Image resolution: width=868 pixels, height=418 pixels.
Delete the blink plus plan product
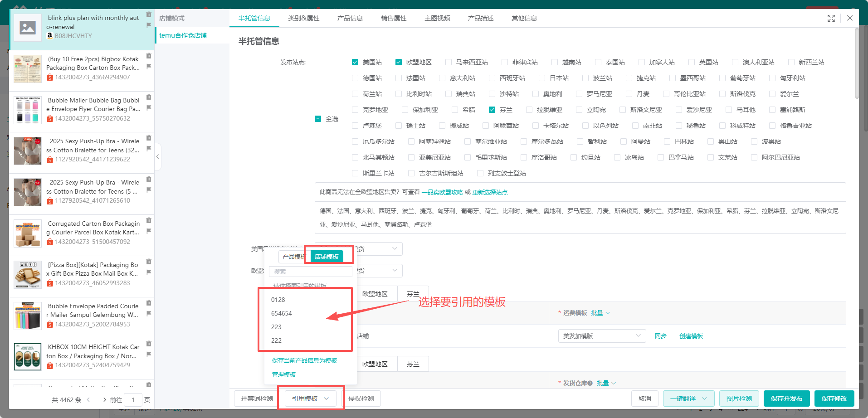click(149, 15)
